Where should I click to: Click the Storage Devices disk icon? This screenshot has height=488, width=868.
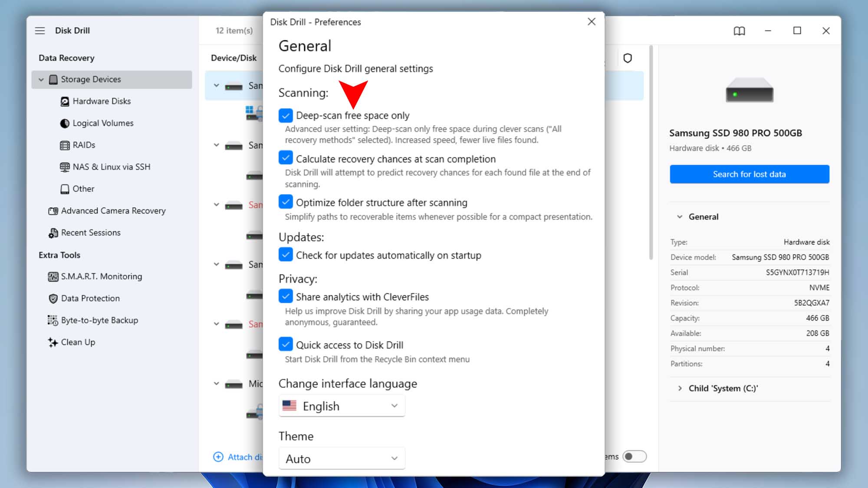tap(53, 79)
